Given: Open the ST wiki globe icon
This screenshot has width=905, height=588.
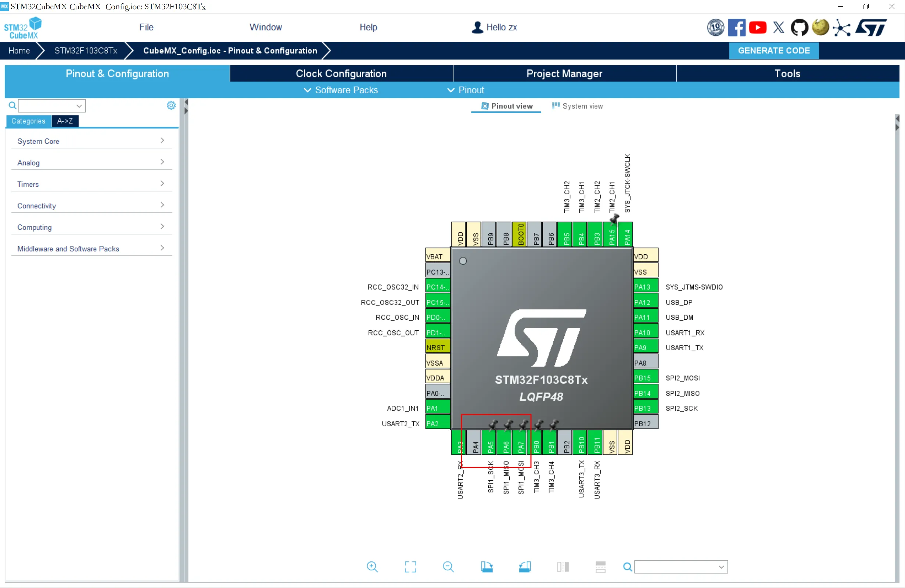Looking at the screenshot, I should 820,28.
